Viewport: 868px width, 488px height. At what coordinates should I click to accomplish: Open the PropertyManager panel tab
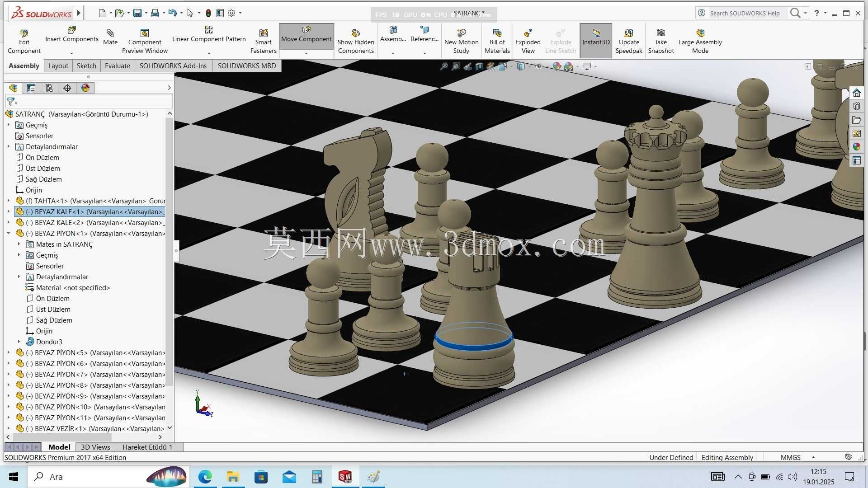tap(31, 88)
